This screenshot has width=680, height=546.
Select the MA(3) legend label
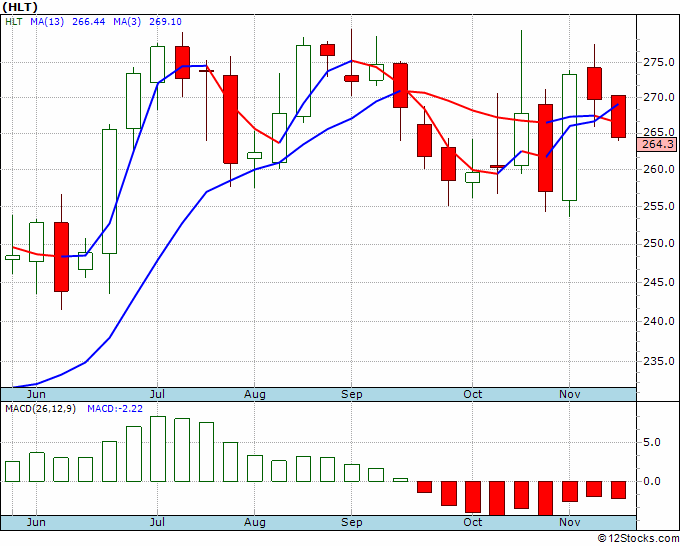[x=127, y=22]
